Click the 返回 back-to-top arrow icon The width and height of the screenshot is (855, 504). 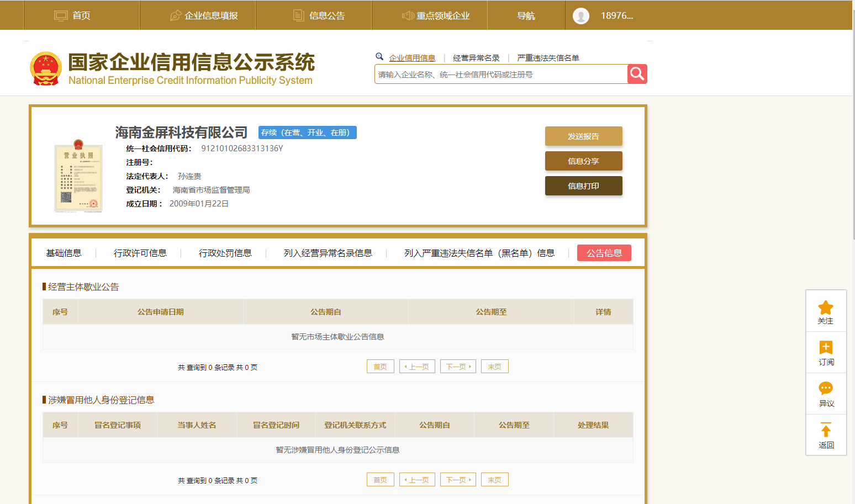click(x=826, y=430)
